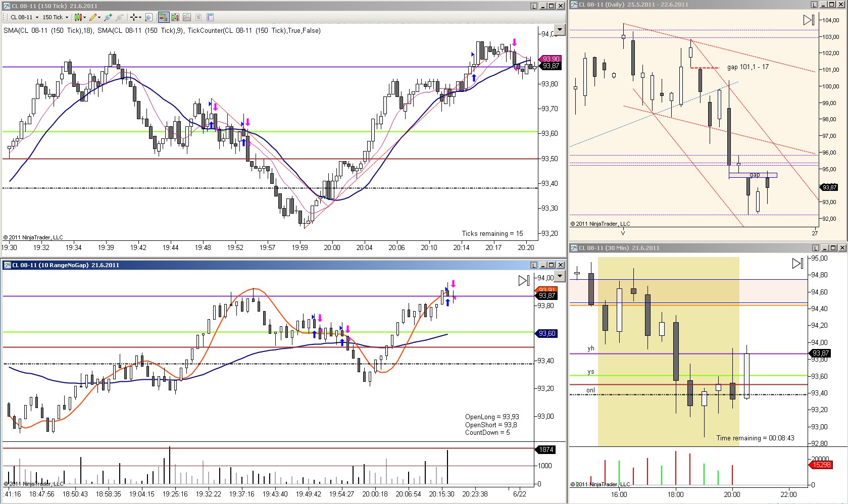Image resolution: width=848 pixels, height=504 pixels.
Task: Toggle the L link button in 150 Tick window
Action: click(534, 6)
